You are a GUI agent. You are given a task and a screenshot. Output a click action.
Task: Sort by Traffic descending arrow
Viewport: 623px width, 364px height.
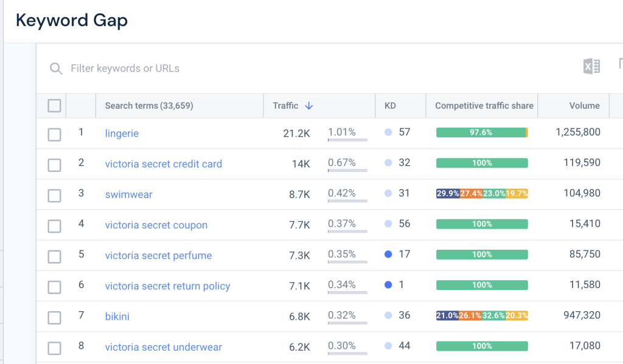point(308,106)
